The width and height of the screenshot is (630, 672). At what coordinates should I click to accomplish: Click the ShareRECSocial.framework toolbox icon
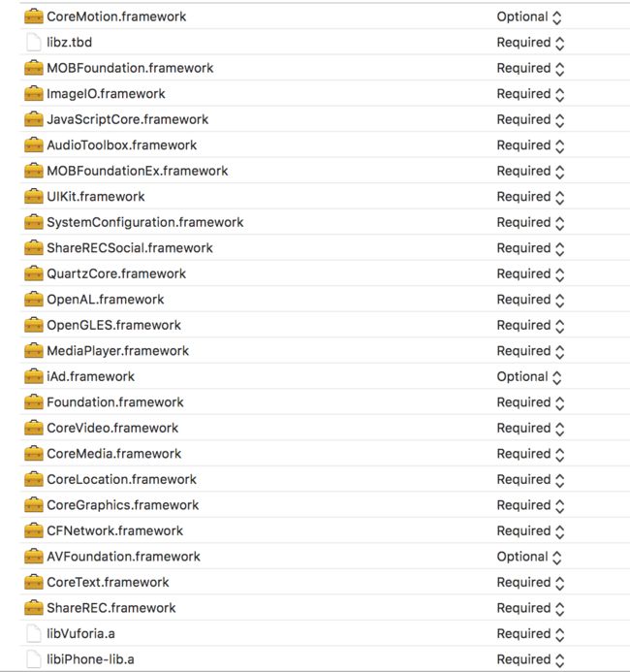coord(34,248)
